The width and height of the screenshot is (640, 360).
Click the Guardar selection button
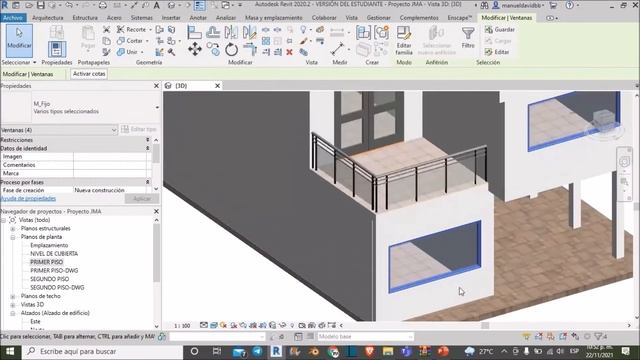coord(500,29)
